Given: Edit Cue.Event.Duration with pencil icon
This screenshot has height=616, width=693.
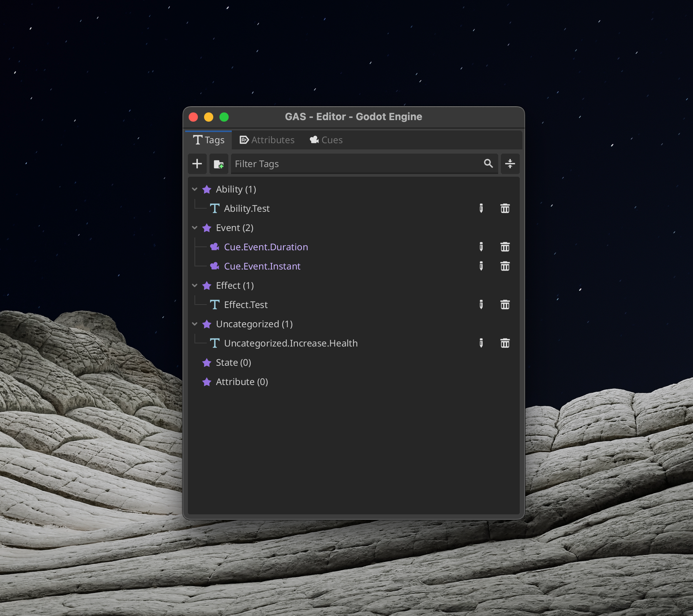Looking at the screenshot, I should click(481, 247).
